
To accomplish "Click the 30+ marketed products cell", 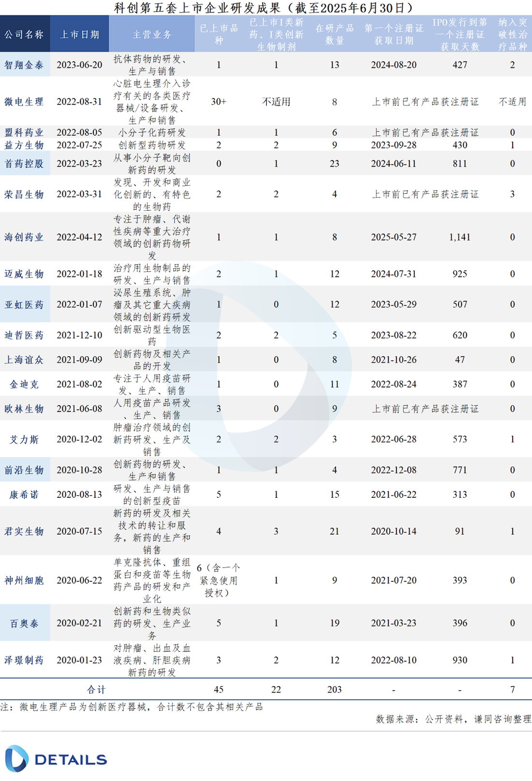I will tap(219, 102).
